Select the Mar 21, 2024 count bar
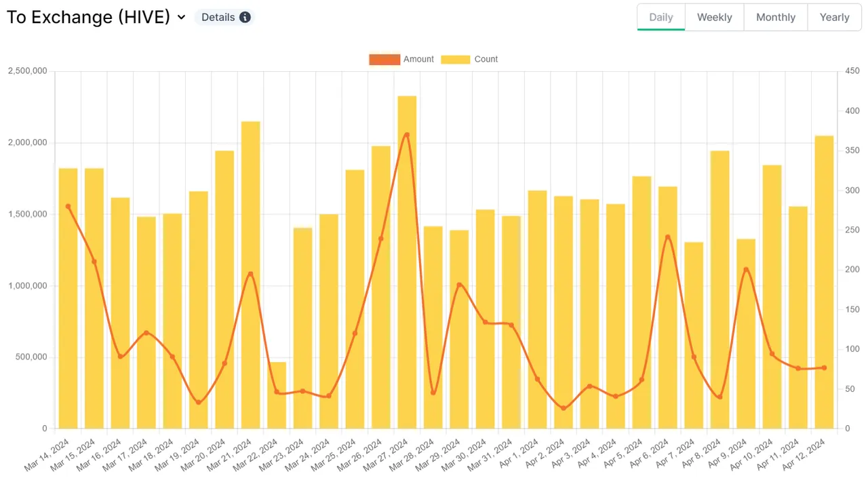Screen dimensions: 868x480 pyautogui.click(x=251, y=275)
